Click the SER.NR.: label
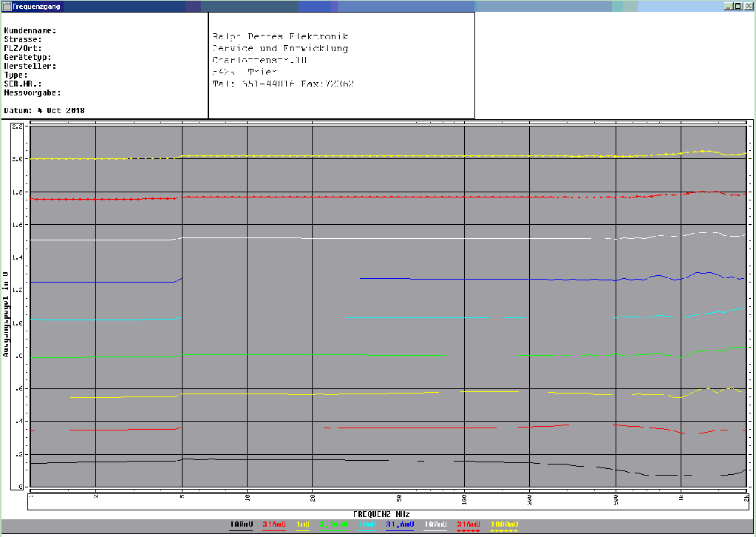 click(x=23, y=84)
